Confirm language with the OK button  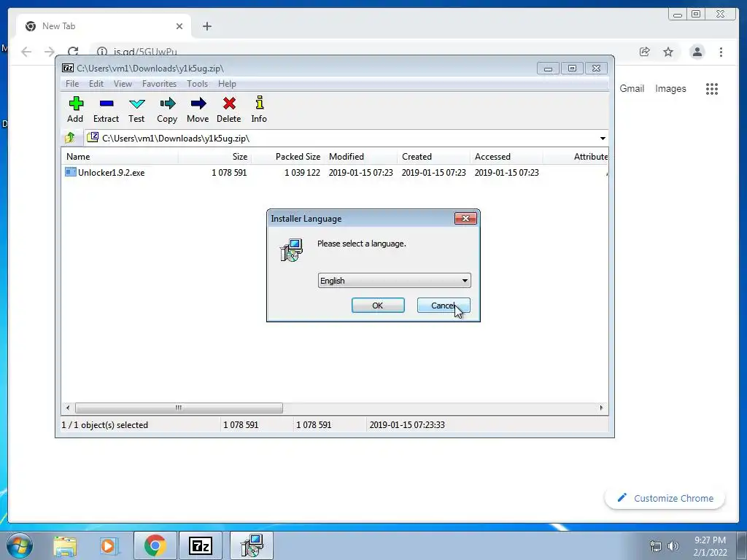[x=378, y=306]
